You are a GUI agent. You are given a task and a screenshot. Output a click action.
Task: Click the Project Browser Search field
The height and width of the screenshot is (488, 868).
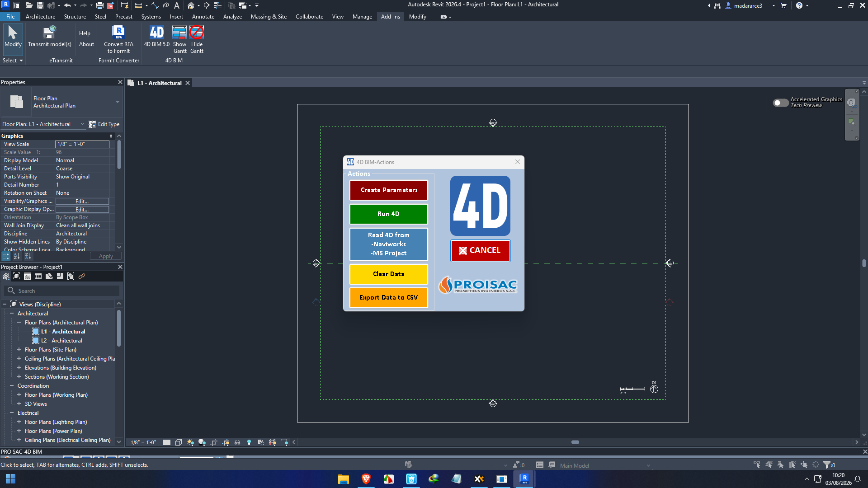point(62,291)
